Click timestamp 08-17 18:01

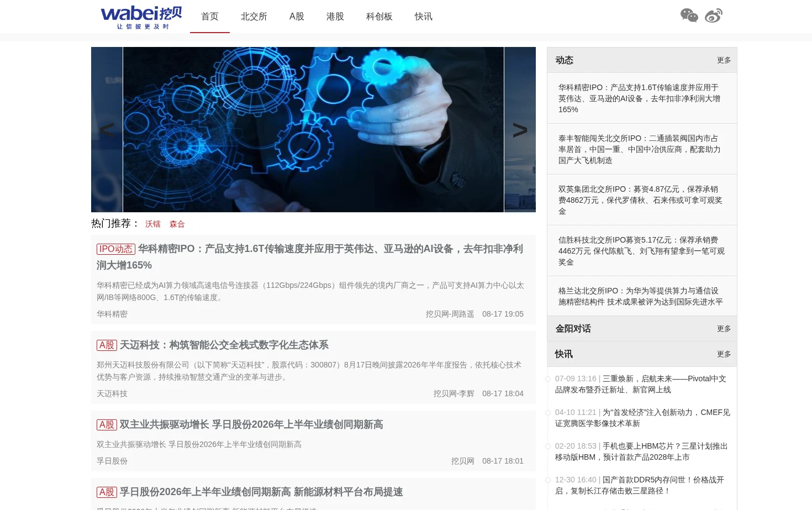[x=503, y=461]
